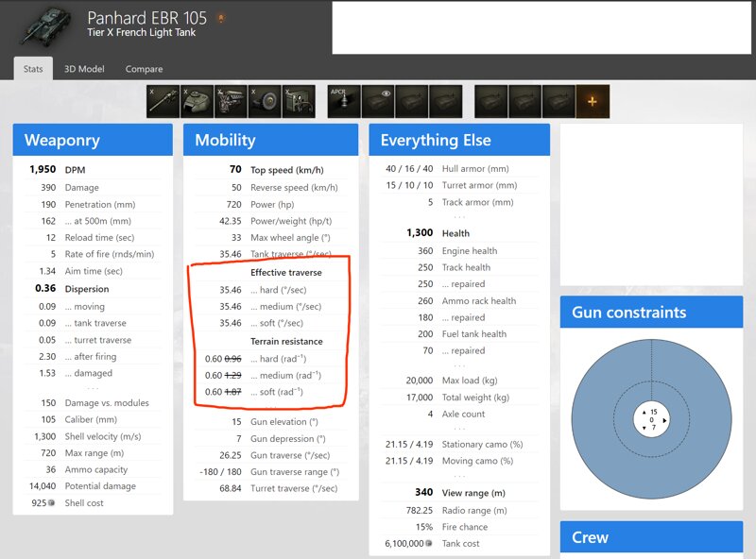
Task: Open the gun module slot
Action: click(x=163, y=101)
